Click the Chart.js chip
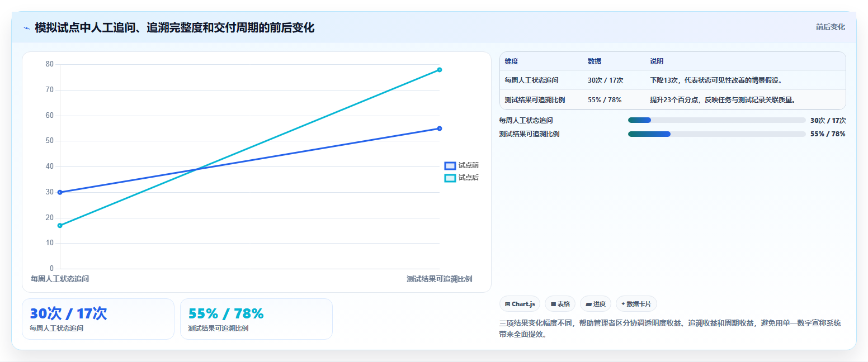This screenshot has width=868, height=362. tap(520, 304)
